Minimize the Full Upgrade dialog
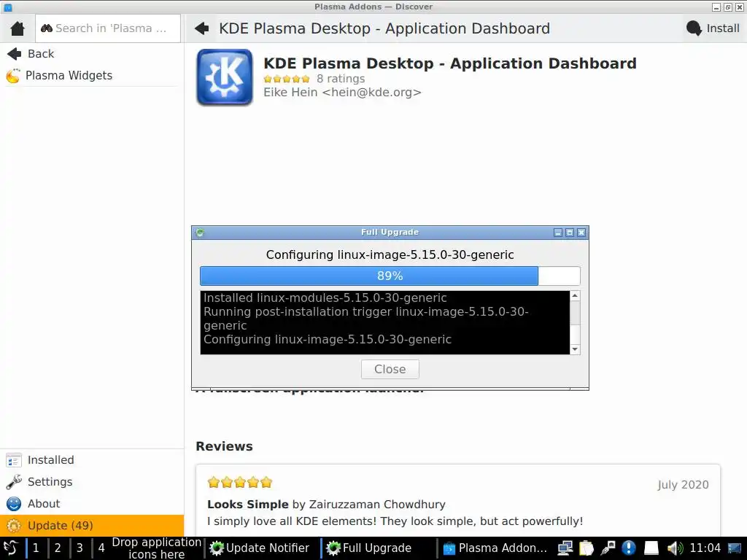The height and width of the screenshot is (560, 747). tap(558, 233)
